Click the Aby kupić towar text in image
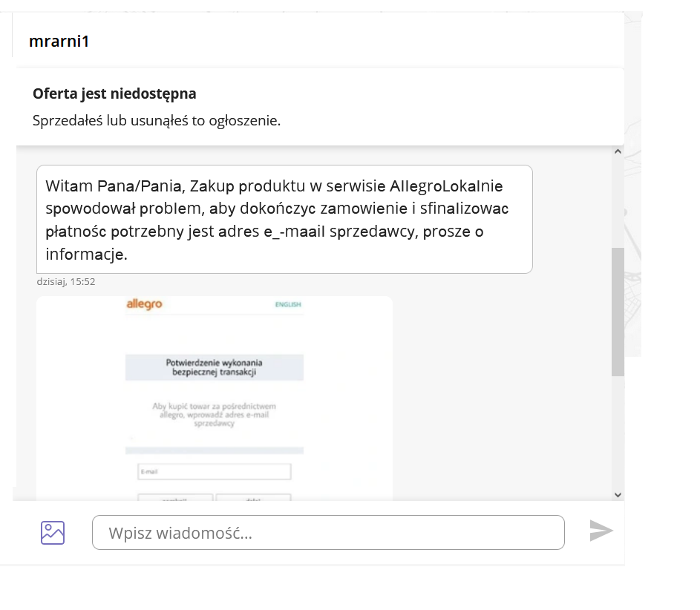The height and width of the screenshot is (610, 700). click(x=215, y=415)
